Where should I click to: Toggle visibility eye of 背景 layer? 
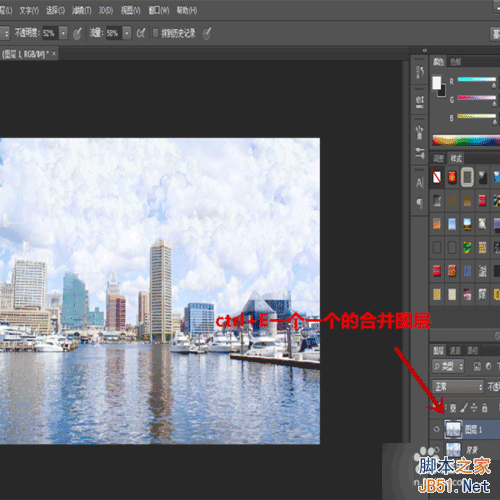pos(436,450)
